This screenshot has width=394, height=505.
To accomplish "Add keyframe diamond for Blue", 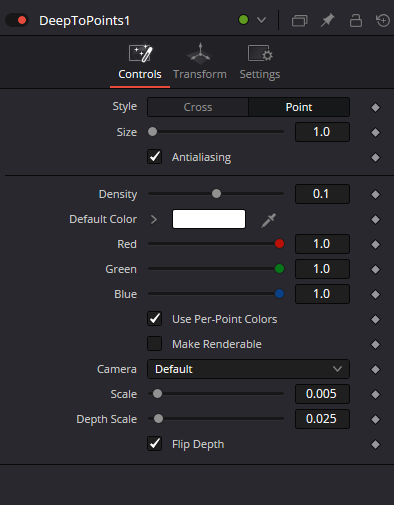I will click(375, 295).
